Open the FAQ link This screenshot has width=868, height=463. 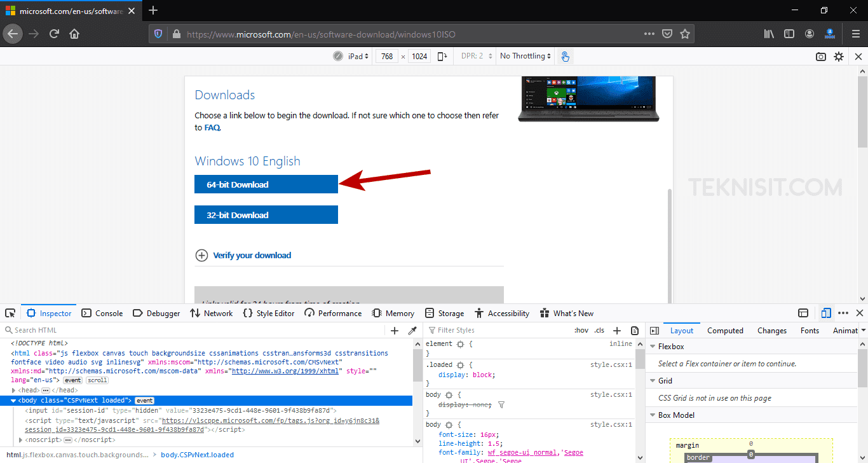point(212,128)
